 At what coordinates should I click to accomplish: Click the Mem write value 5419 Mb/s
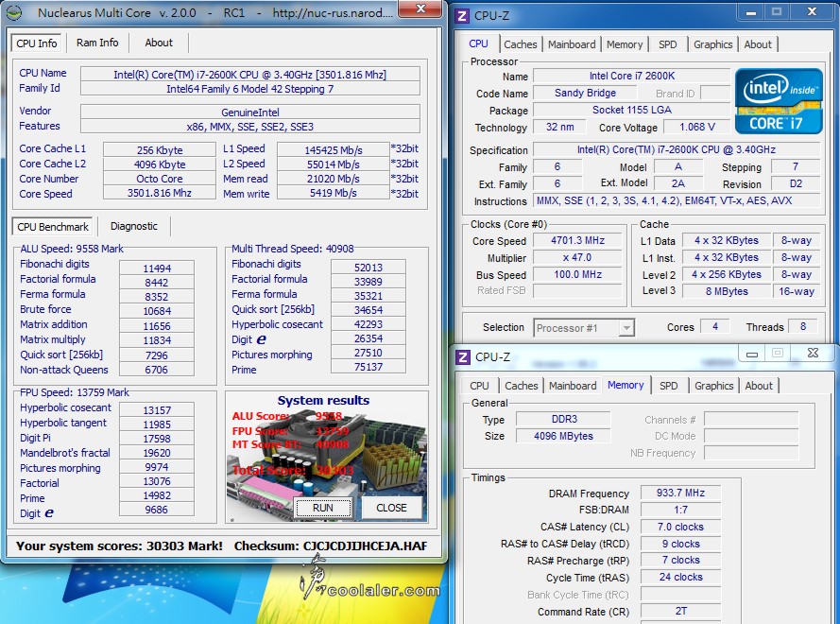coord(334,193)
